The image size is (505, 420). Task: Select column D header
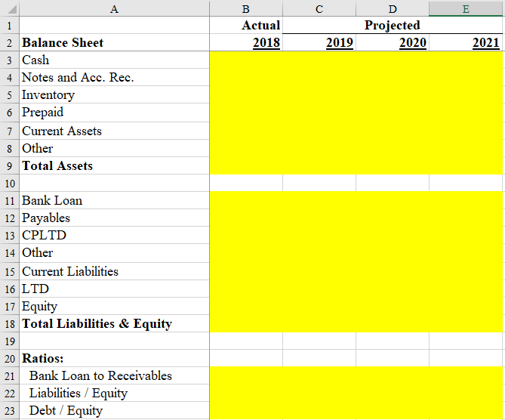coord(393,9)
